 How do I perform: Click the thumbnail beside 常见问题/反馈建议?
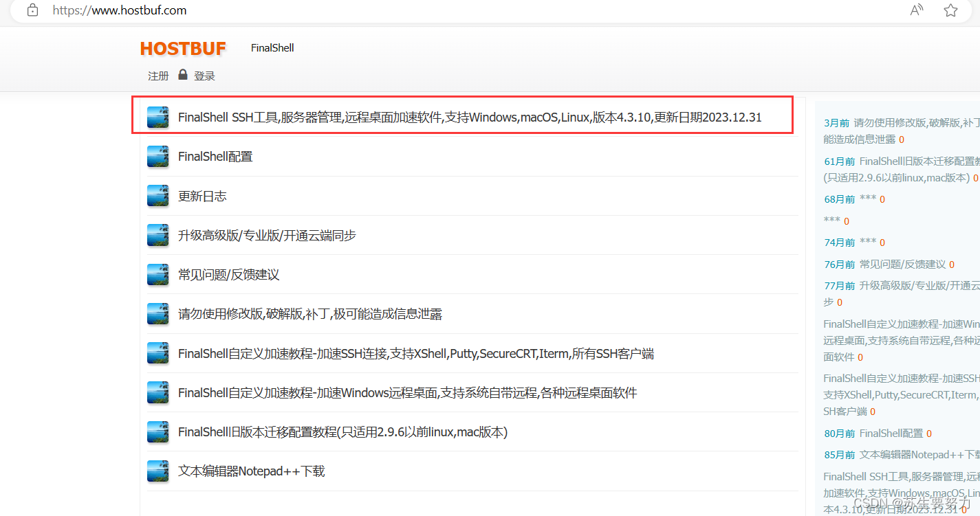[x=158, y=275]
